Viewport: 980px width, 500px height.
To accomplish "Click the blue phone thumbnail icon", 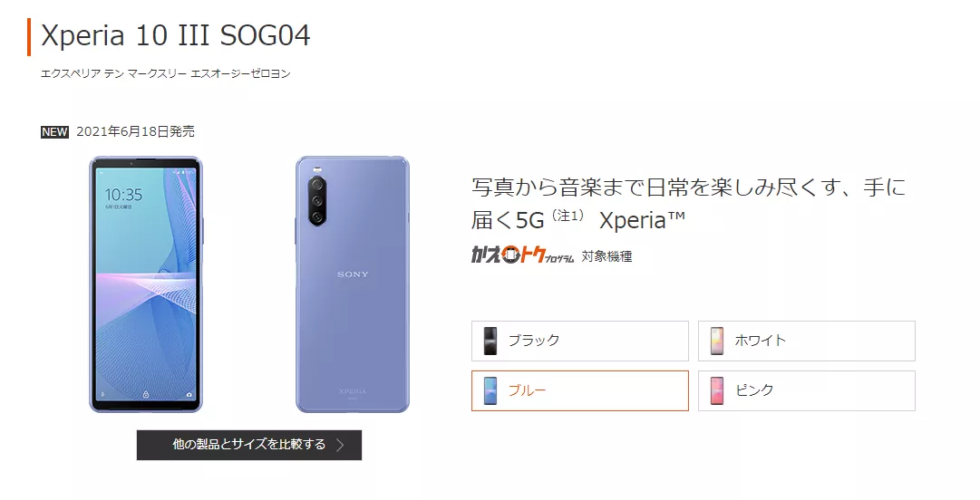I will tap(490, 390).
